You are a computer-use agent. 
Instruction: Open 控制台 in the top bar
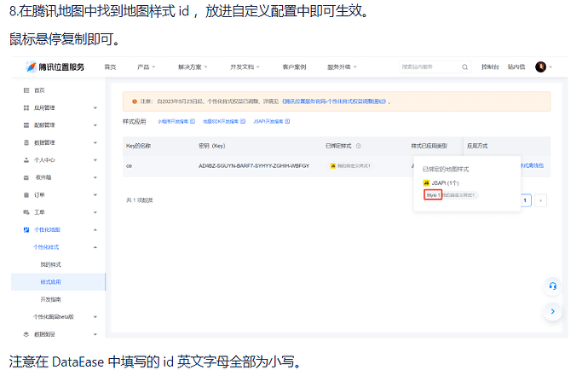490,66
